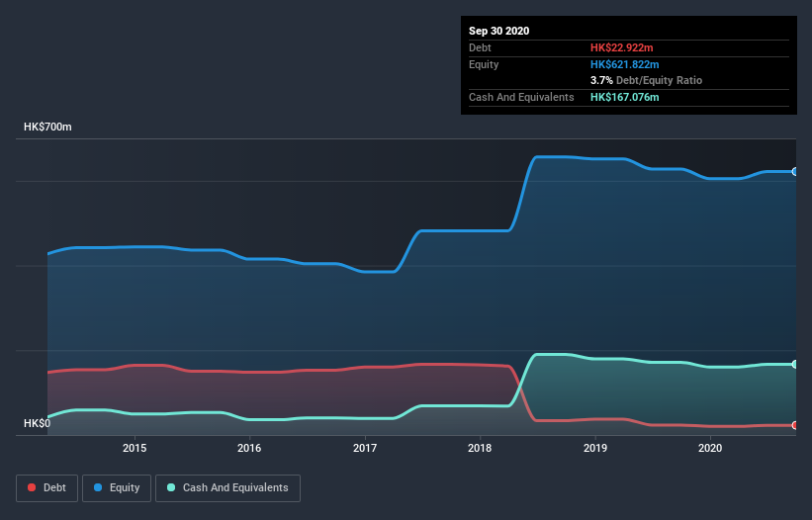812x520 pixels.
Task: Select the Debt end-point marker on chart
Action: pyautogui.click(x=795, y=425)
